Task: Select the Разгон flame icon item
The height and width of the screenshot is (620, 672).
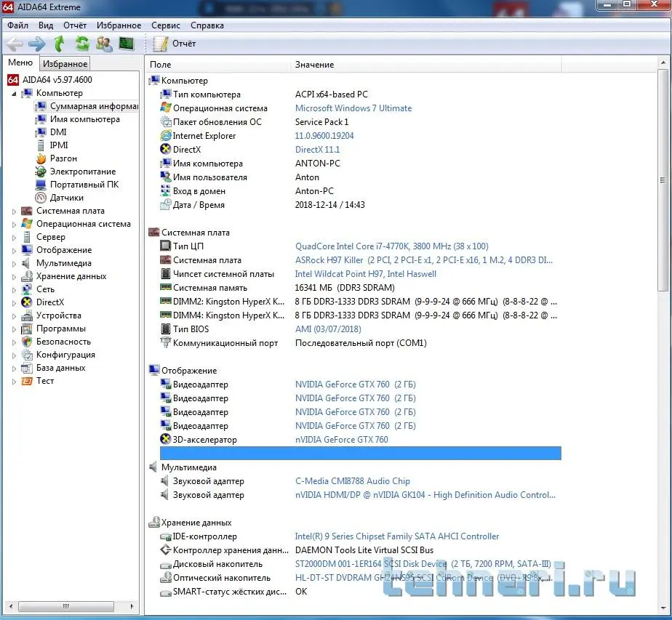Action: (63, 158)
